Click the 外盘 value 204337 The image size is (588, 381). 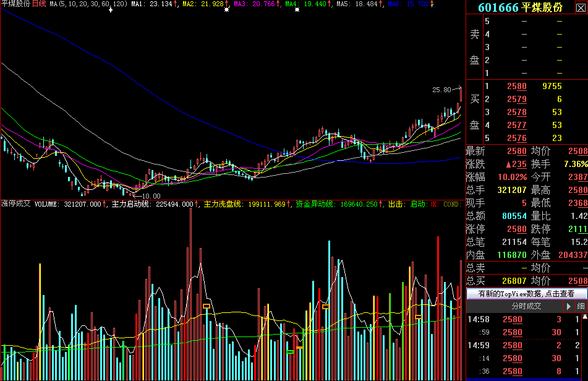pyautogui.click(x=573, y=255)
